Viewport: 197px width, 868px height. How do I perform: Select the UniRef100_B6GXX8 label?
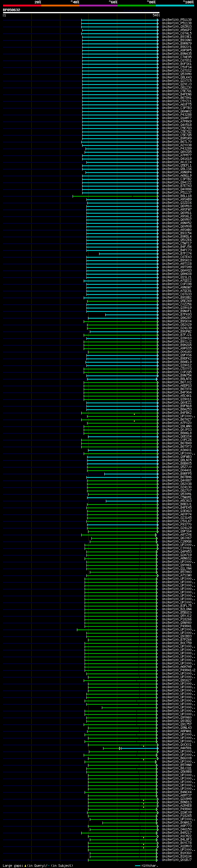click(176, 758)
